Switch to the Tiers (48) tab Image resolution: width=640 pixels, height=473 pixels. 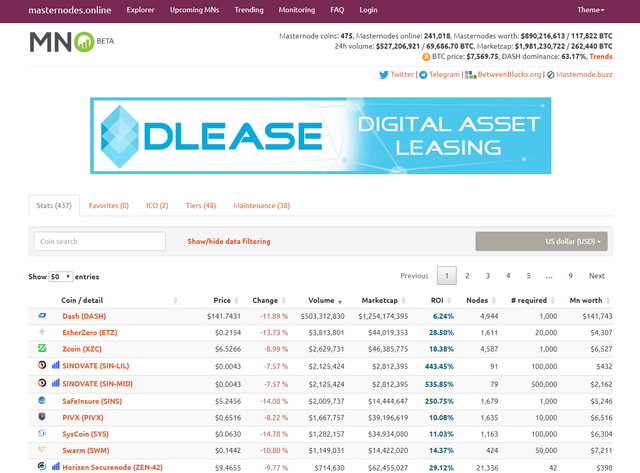tap(201, 206)
